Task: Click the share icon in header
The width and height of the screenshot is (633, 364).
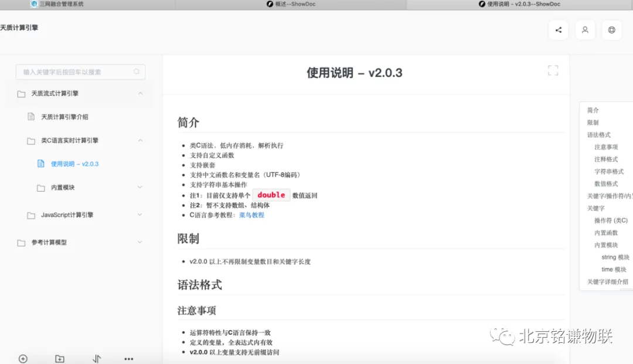Action: 558,30
